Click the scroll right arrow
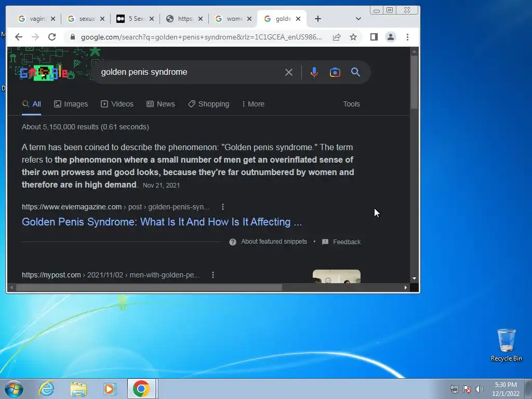This screenshot has height=399, width=532. click(405, 287)
